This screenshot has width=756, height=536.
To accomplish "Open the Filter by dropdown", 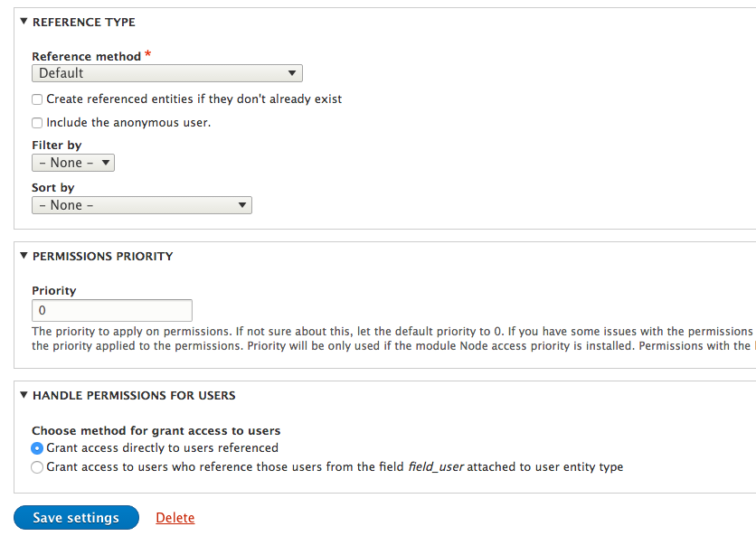I will pos(73,163).
